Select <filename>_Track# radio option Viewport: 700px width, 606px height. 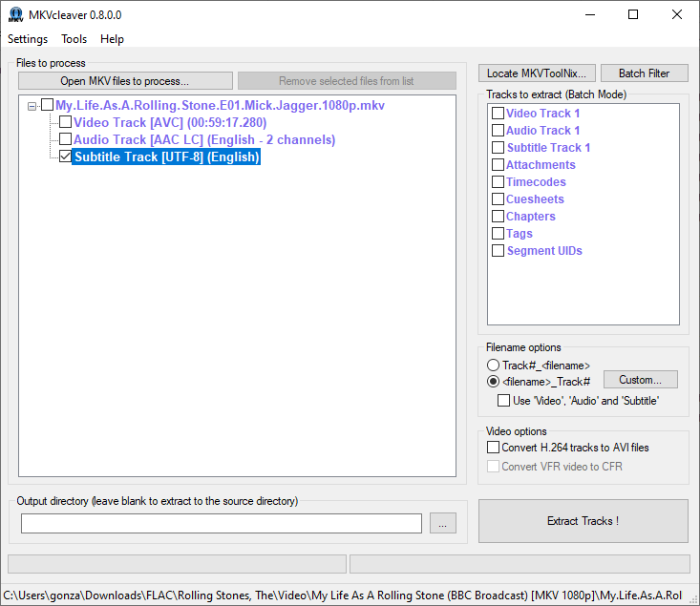click(493, 382)
